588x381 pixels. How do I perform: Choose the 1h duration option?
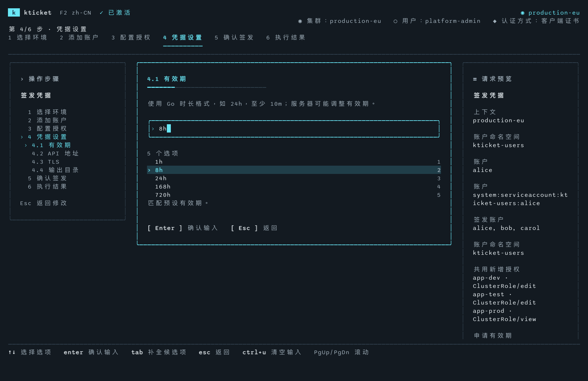coord(294,162)
